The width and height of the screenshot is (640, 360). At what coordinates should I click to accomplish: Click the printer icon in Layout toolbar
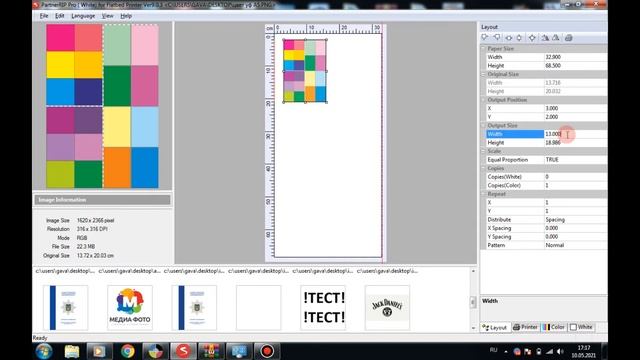click(569, 38)
